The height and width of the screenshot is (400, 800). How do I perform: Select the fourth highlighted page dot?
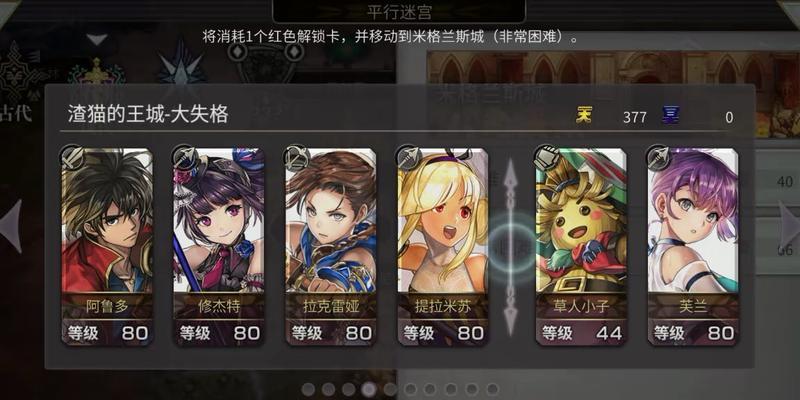pos(368,389)
